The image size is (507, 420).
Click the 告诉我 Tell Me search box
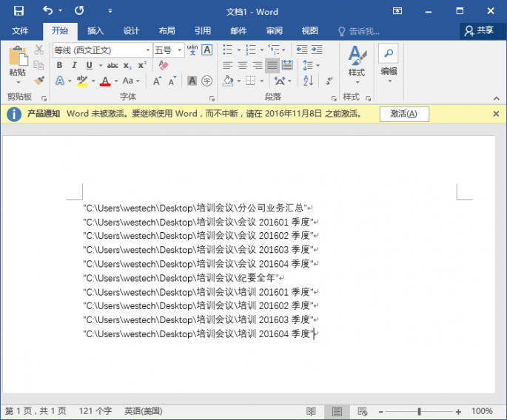coord(359,31)
